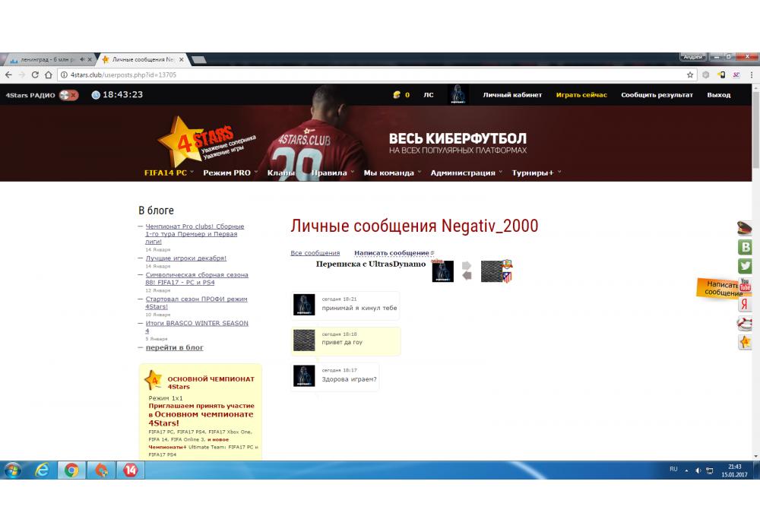Image resolution: width=760 pixels, height=532 pixels.
Task: Expand the Кланы menu
Action: click(x=281, y=173)
